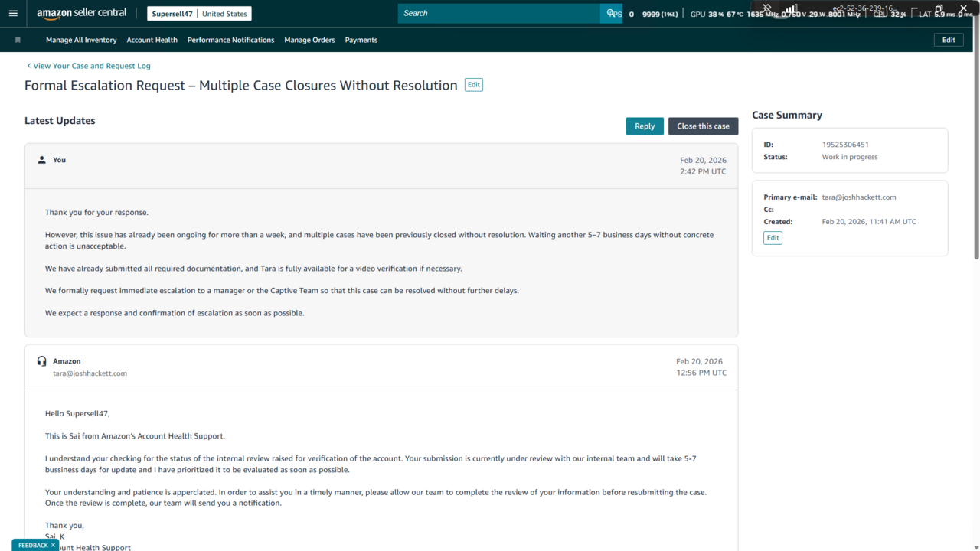Open Manage All Inventory
Viewport: 980px width, 551px height.
(81, 40)
